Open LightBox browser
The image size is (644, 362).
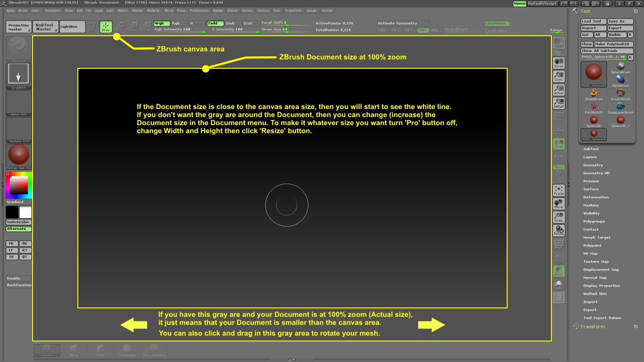click(72, 27)
